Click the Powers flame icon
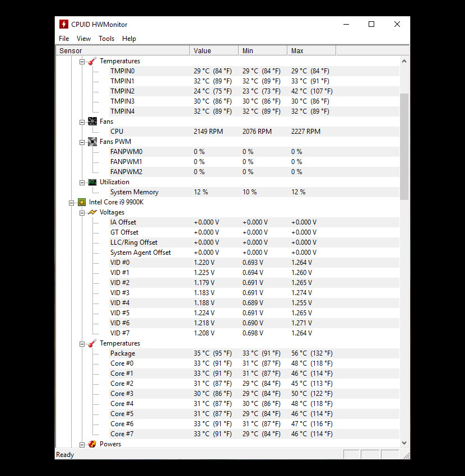This screenshot has height=476, width=465. click(x=92, y=444)
